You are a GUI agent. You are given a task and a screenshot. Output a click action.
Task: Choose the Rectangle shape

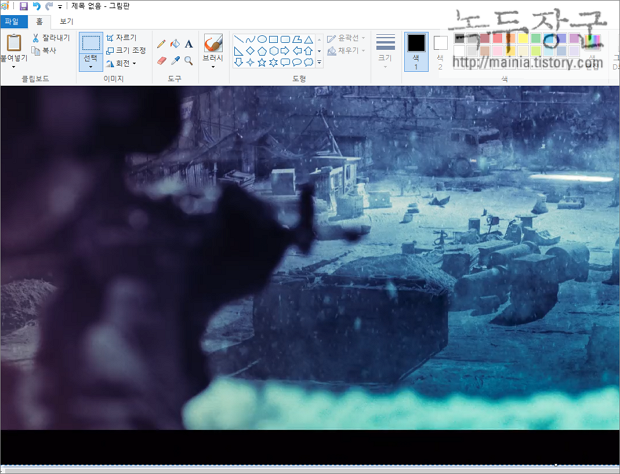(x=273, y=39)
